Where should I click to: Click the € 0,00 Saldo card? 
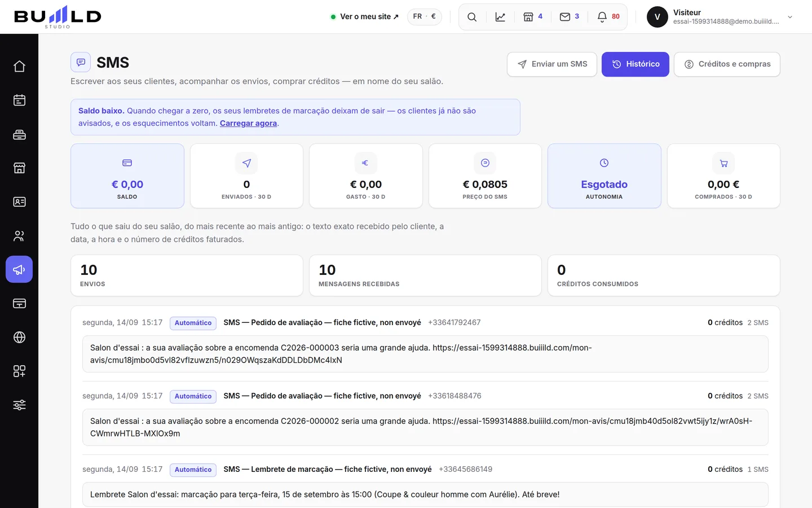[x=127, y=176]
